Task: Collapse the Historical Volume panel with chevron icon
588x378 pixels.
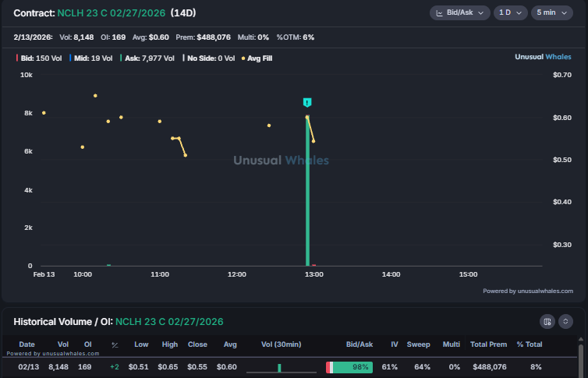Action: 566,321
